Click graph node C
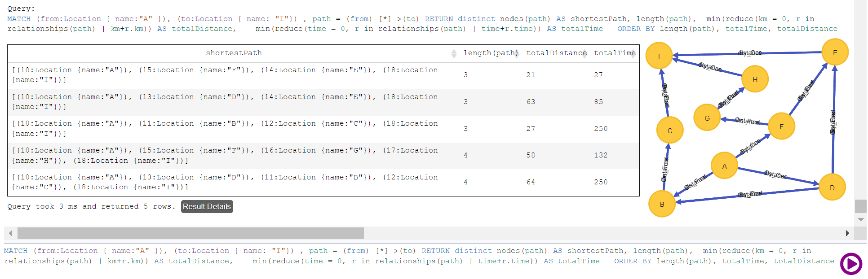 669,131
